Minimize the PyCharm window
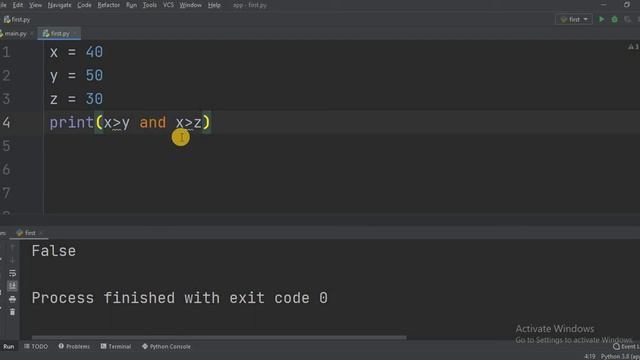This screenshot has width=640, height=360. coord(603,5)
